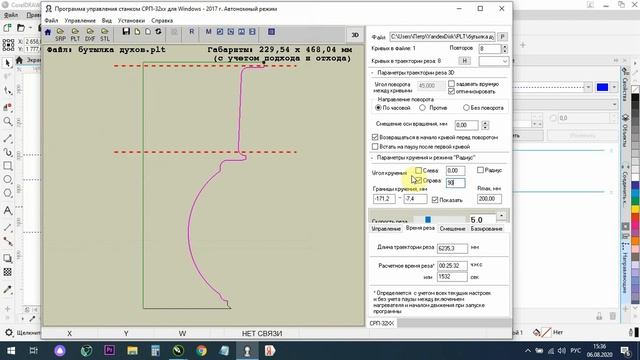Toggle 'оптимизировать' checkbox
Viewport: 640px width, 360px height.
click(451, 91)
